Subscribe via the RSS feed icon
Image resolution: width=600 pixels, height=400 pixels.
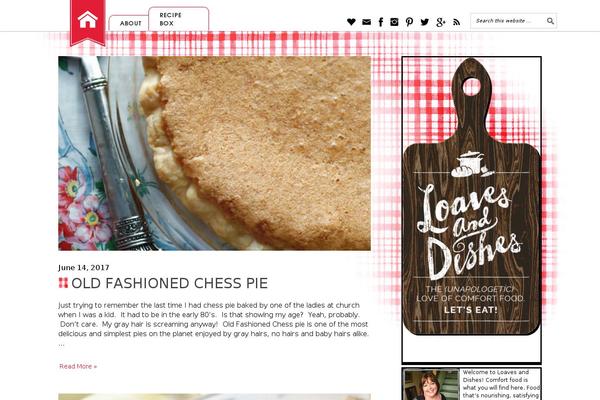pyautogui.click(x=457, y=22)
